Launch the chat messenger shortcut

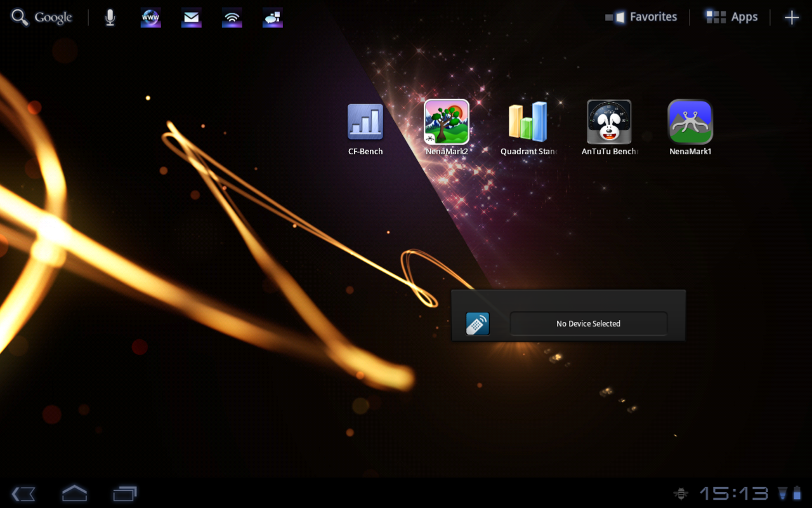pyautogui.click(x=272, y=17)
